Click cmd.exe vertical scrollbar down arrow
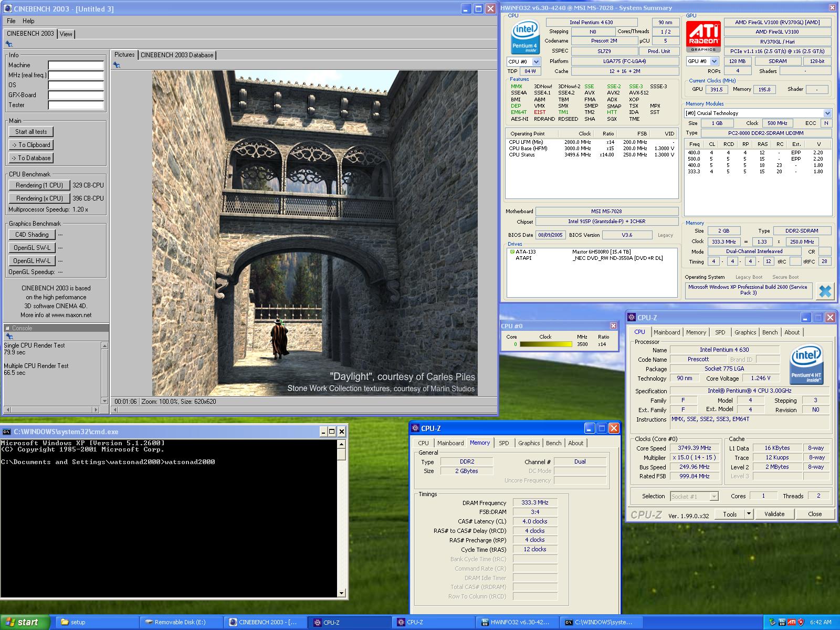 (x=341, y=593)
